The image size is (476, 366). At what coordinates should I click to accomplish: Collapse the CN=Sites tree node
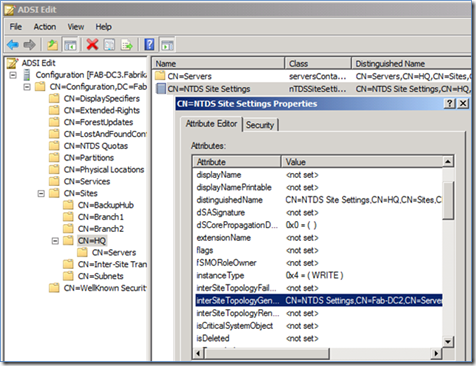point(41,193)
